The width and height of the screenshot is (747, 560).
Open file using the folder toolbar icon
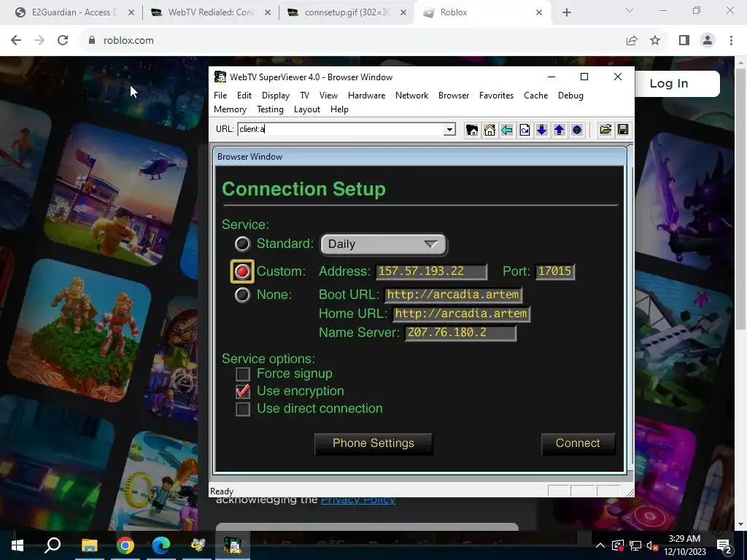pyautogui.click(x=605, y=130)
